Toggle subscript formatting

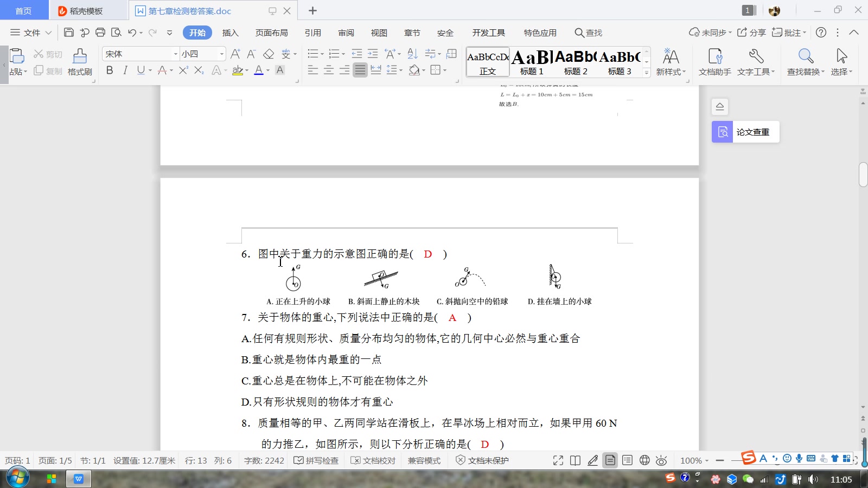coord(199,70)
